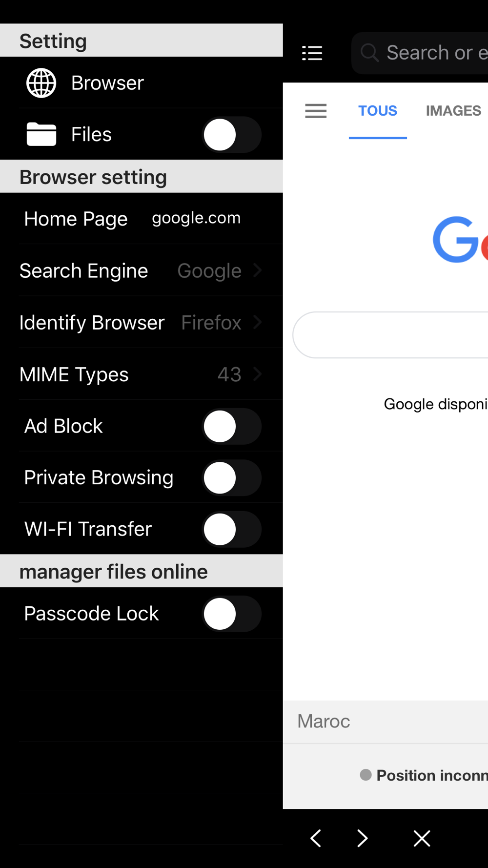488x868 pixels.
Task: Tap the search magnifier icon
Action: coord(369,53)
